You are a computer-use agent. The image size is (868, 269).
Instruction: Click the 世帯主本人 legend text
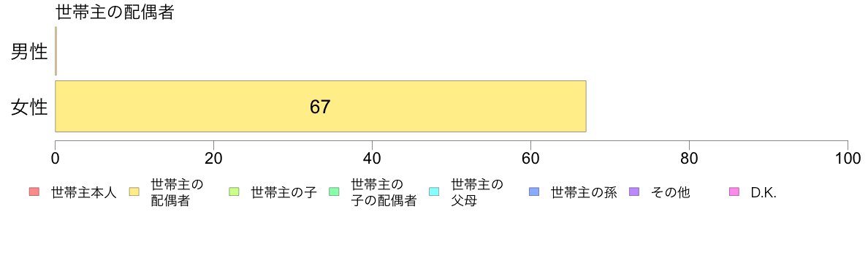83,193
